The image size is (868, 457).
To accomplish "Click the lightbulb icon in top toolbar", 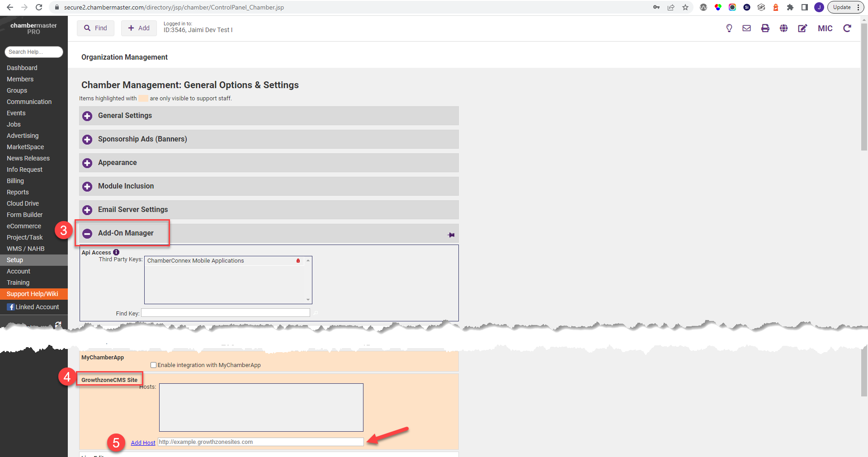I will [x=729, y=28].
